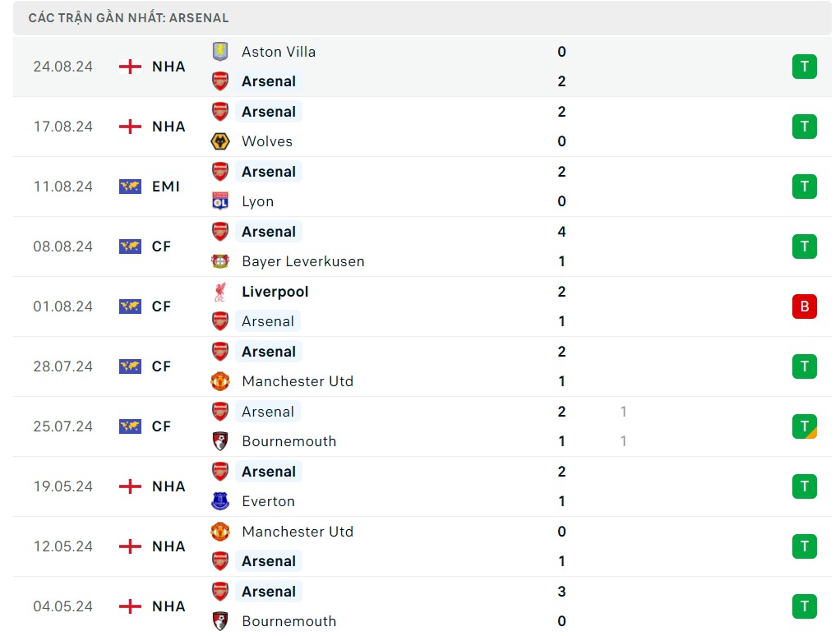The image size is (840, 636).
Task: Click the red B loss badge
Action: [x=804, y=306]
